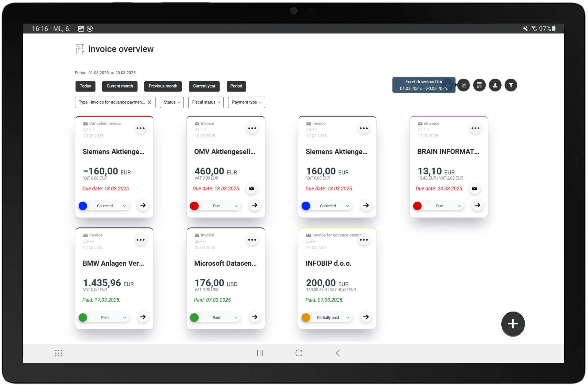
Task: Click the Today button
Action: tap(85, 86)
